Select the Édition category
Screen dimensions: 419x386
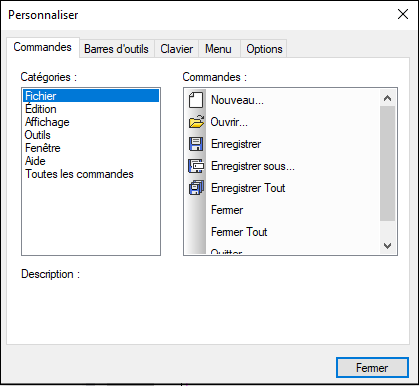tap(91, 109)
